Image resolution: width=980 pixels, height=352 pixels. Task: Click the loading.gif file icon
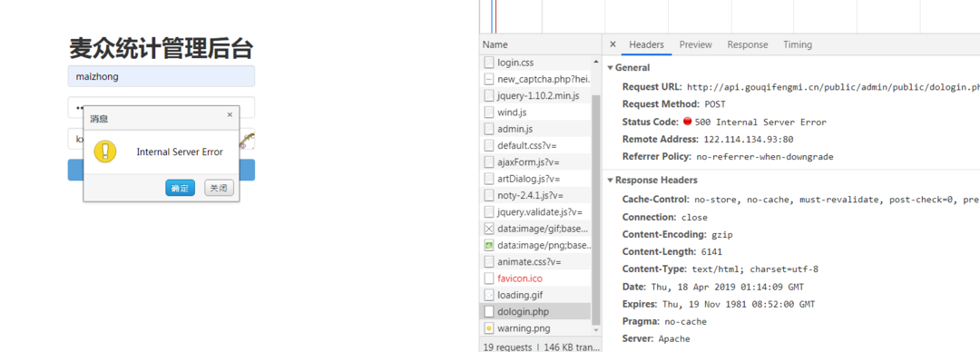[x=489, y=295]
